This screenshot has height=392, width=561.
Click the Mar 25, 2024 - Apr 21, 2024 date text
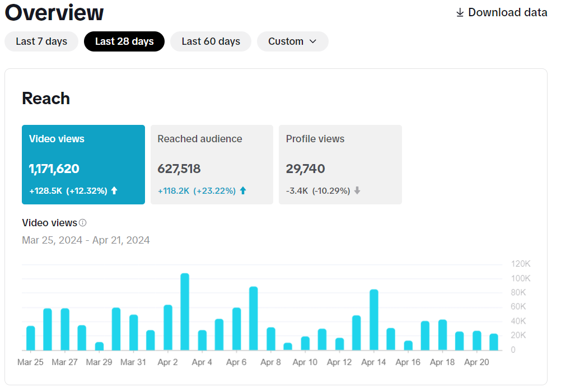tap(86, 240)
